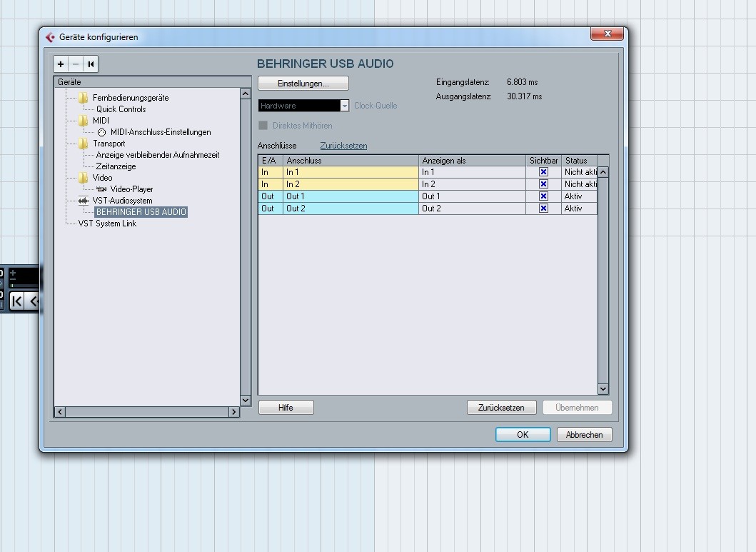Toggle Sichtbar checkbox for Out 1

pos(543,196)
